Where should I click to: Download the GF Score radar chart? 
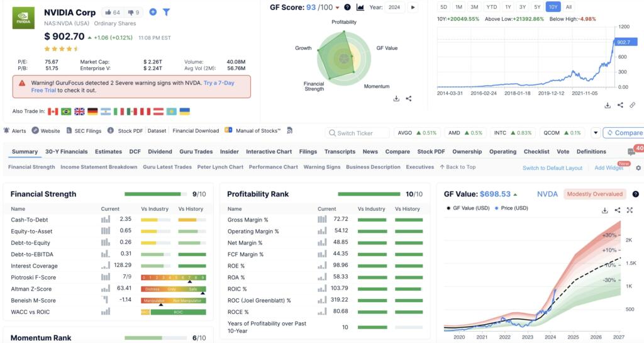click(x=396, y=98)
